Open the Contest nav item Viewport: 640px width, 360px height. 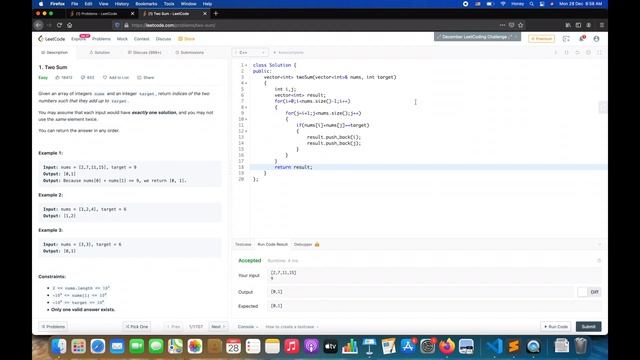[142, 39]
